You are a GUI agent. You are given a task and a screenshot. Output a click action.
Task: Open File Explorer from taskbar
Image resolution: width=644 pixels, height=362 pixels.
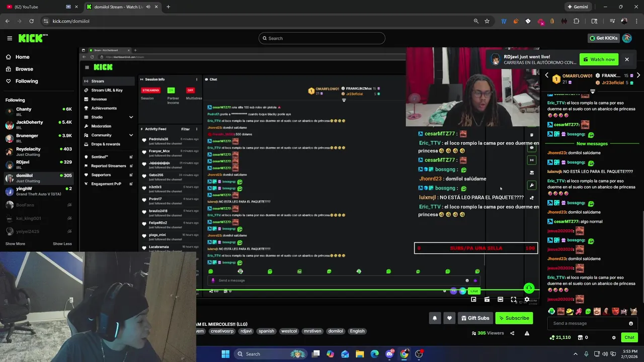pos(360,354)
